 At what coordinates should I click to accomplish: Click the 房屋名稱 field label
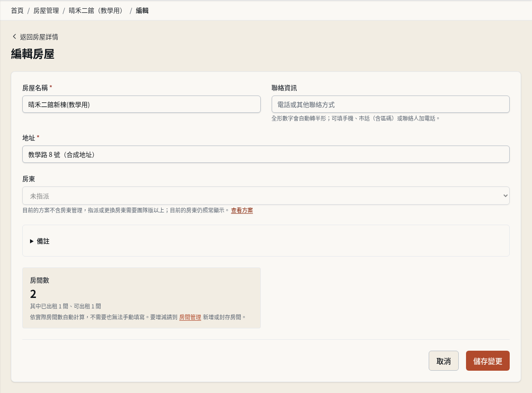tap(35, 88)
